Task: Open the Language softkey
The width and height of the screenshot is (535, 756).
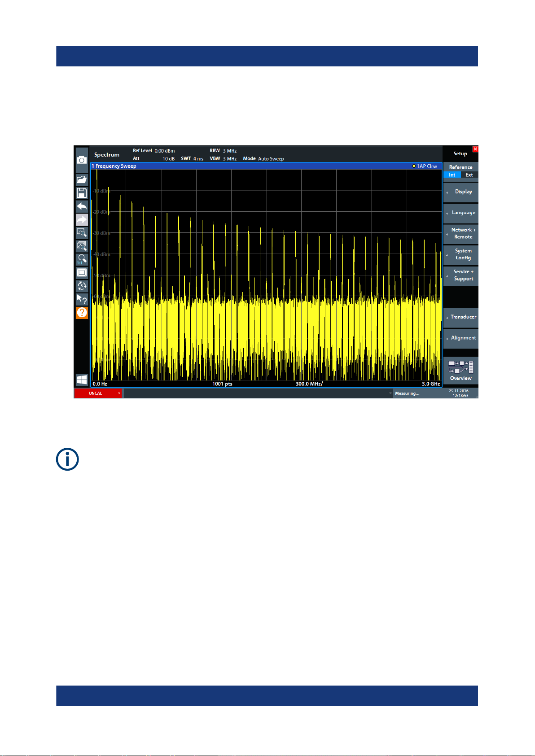Action: 460,213
